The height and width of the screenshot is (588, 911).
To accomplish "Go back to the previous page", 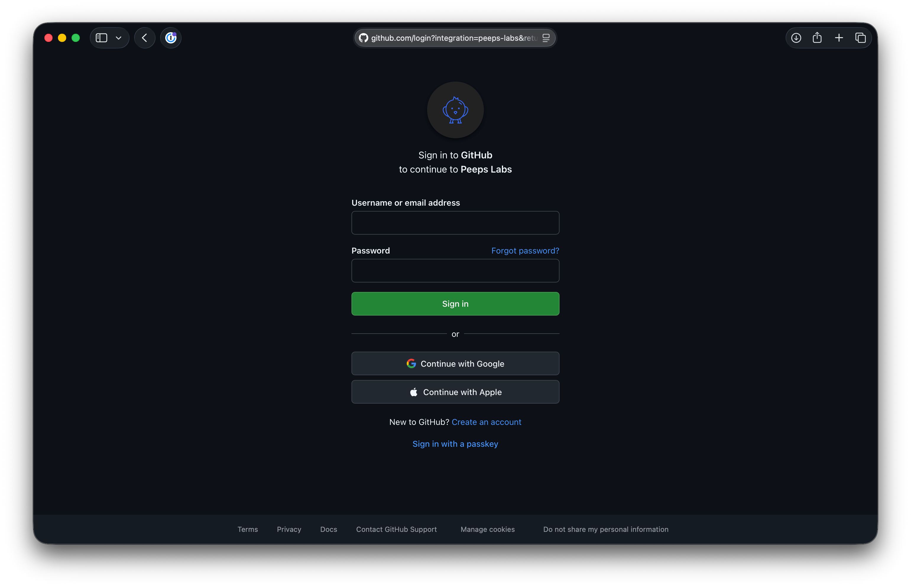I will coord(144,38).
